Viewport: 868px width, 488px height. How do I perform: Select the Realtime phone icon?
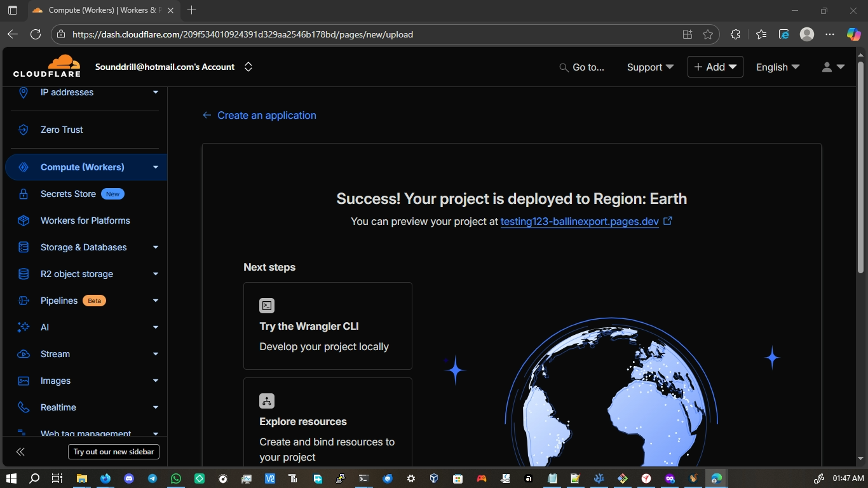[23, 407]
